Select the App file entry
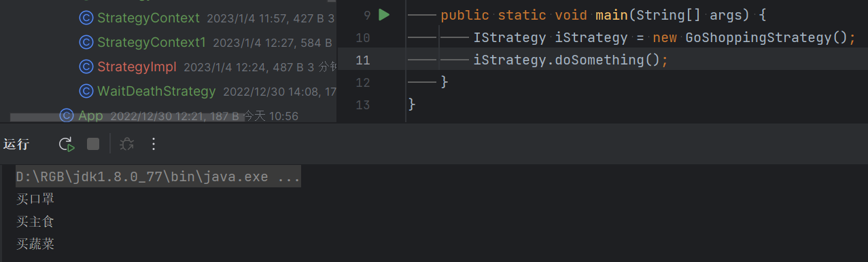The image size is (868, 262). click(x=90, y=115)
